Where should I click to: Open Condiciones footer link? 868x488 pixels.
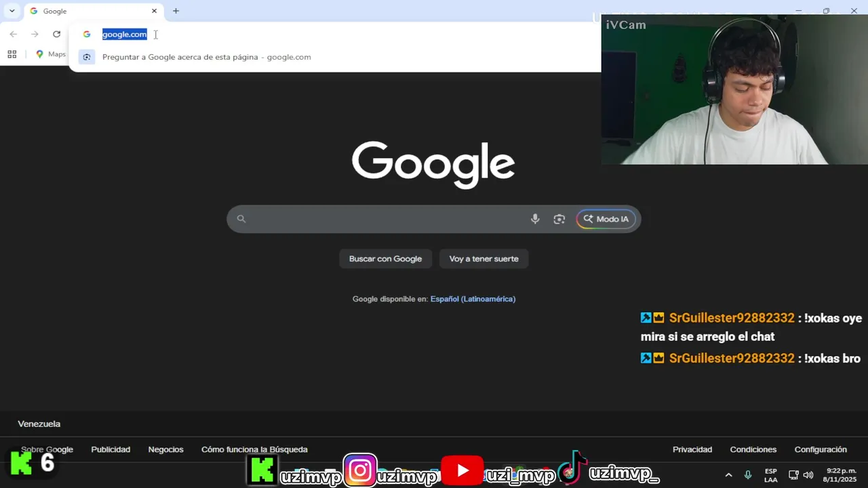click(x=753, y=449)
